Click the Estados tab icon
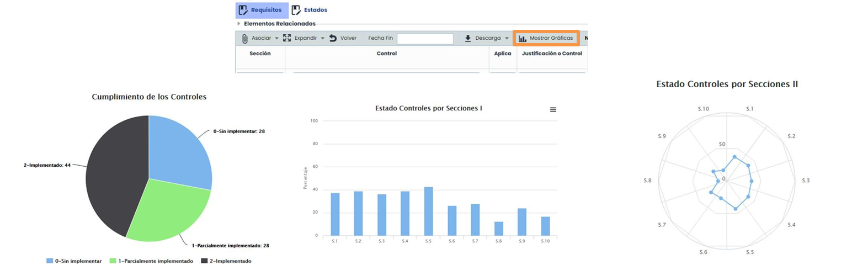Image resolution: width=868 pixels, height=270 pixels. [x=296, y=10]
